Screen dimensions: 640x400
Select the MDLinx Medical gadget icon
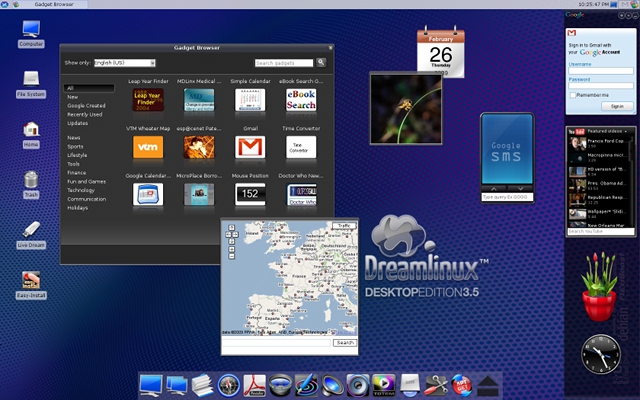199,100
